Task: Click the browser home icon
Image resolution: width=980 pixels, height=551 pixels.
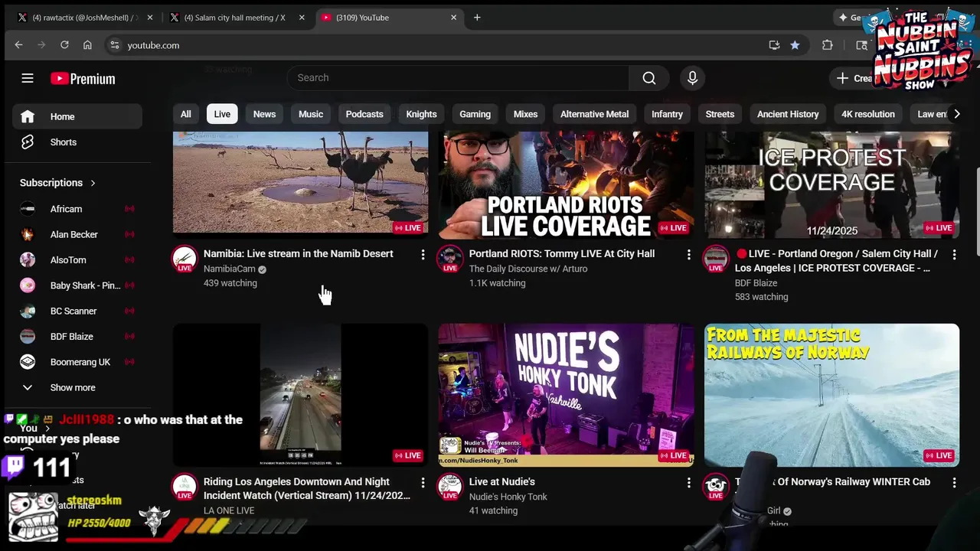Action: (x=87, y=45)
